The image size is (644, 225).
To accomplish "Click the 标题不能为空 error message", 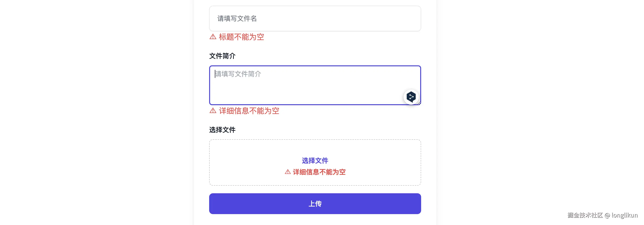I will 241,37.
